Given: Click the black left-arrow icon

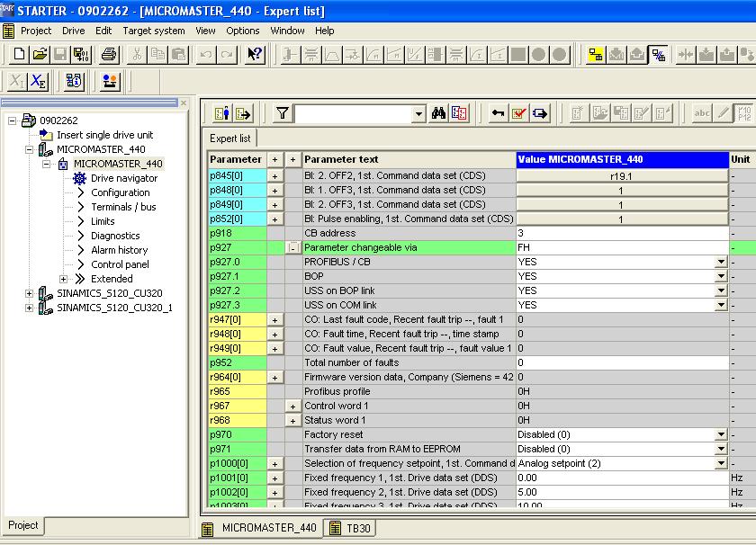Looking at the screenshot, I should pos(498,113).
